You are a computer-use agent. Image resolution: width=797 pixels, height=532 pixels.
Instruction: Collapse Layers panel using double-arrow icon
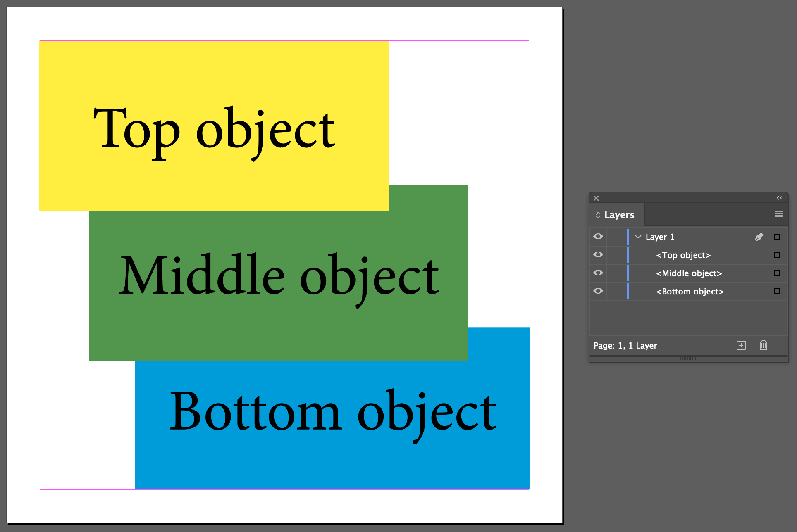pyautogui.click(x=779, y=198)
